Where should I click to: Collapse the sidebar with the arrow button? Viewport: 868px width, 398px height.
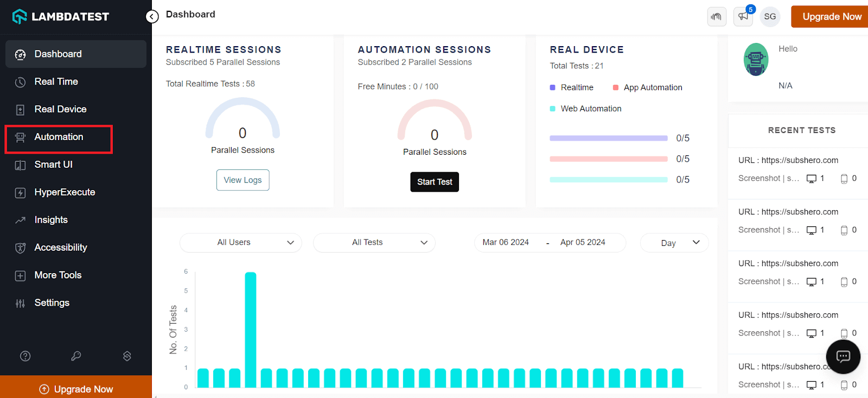tap(152, 17)
